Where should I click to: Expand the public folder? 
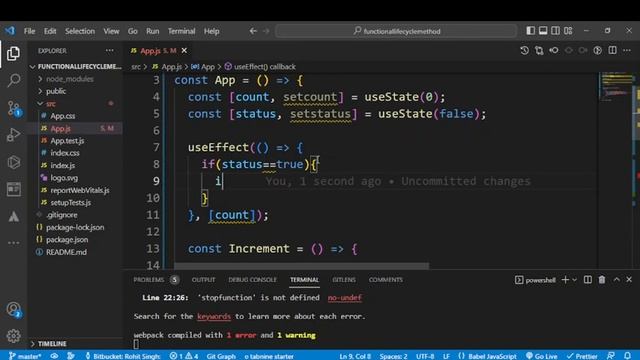[76, 91]
